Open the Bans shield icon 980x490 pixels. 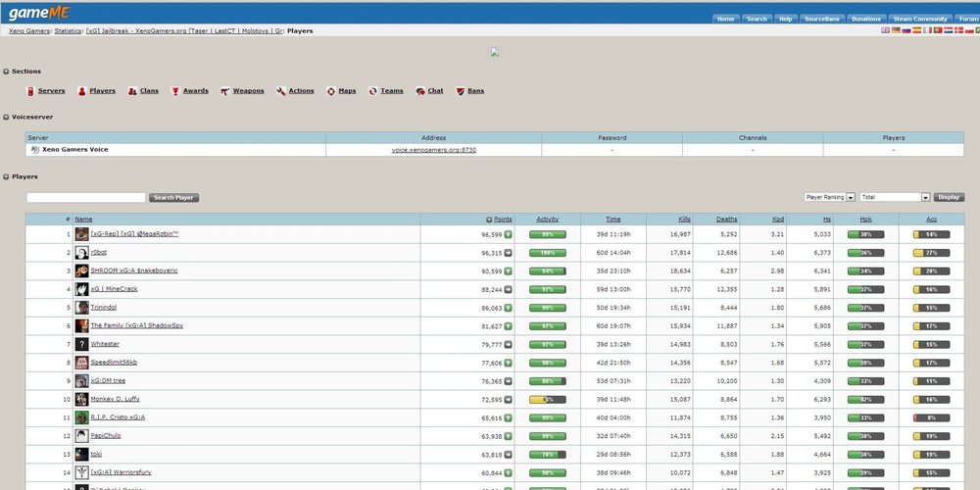point(460,91)
